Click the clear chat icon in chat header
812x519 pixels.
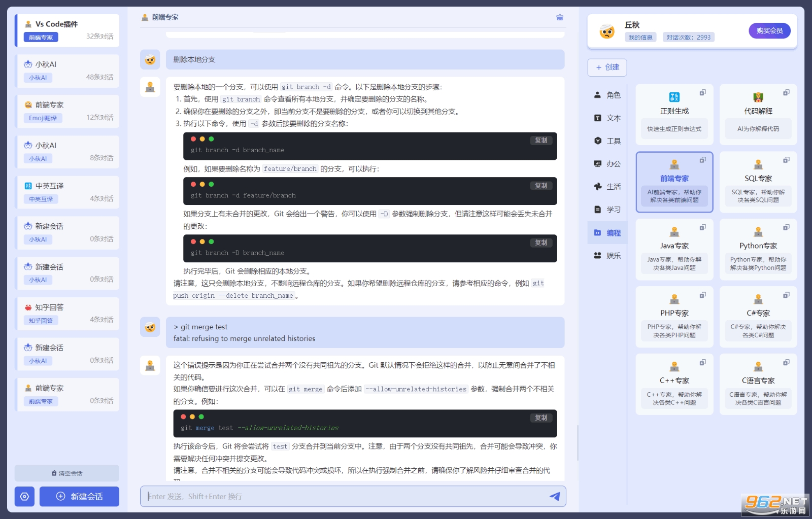[559, 17]
